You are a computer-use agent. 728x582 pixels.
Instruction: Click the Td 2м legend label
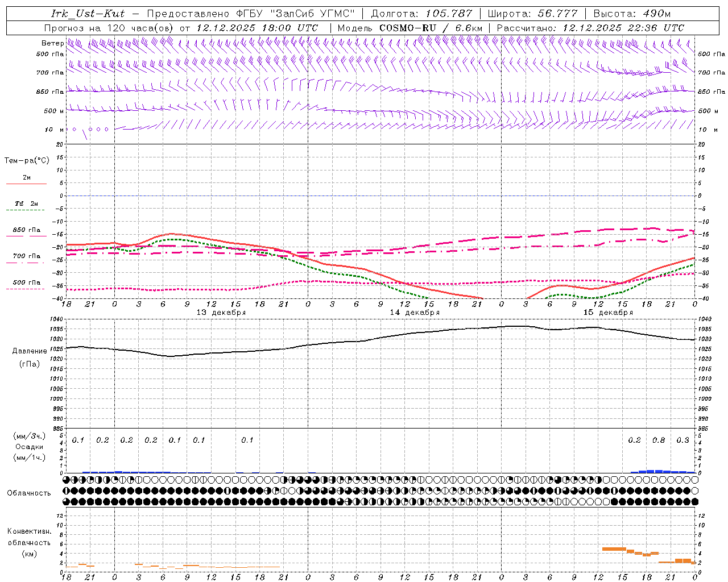coord(26,203)
